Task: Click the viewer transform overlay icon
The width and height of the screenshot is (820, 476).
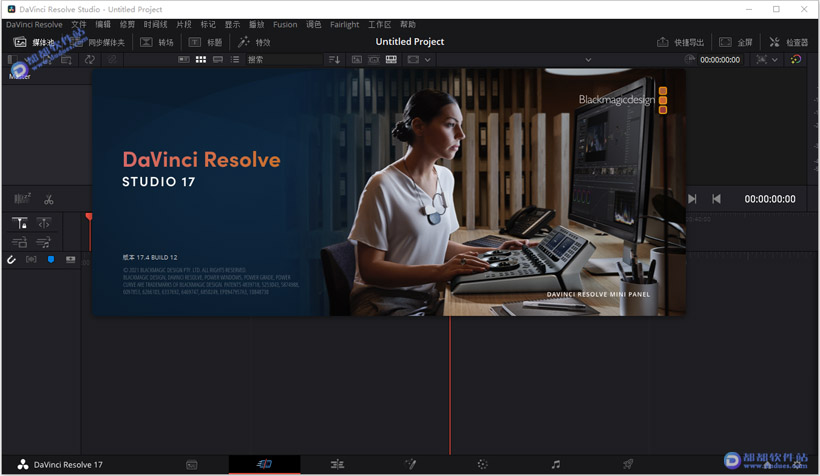Action: [x=761, y=60]
